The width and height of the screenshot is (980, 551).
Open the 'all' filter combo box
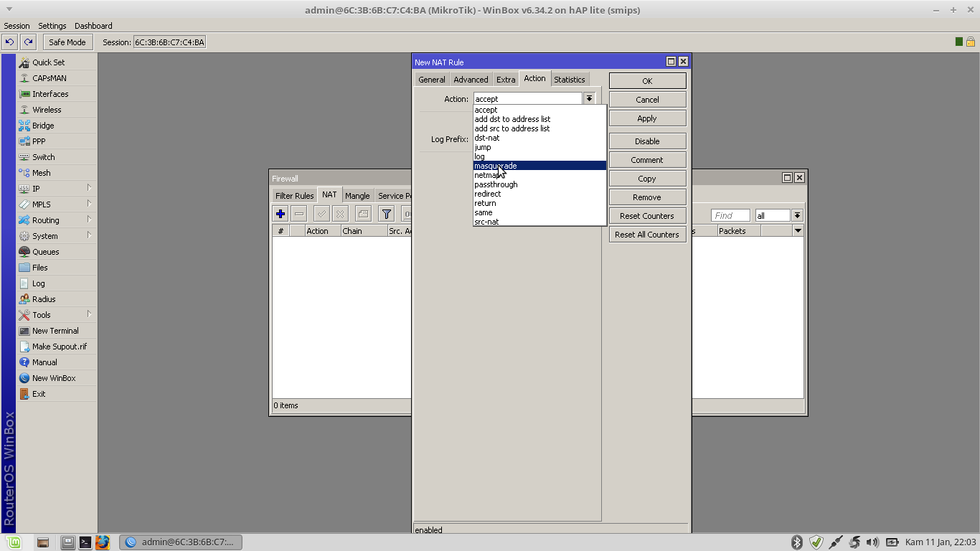point(772,215)
